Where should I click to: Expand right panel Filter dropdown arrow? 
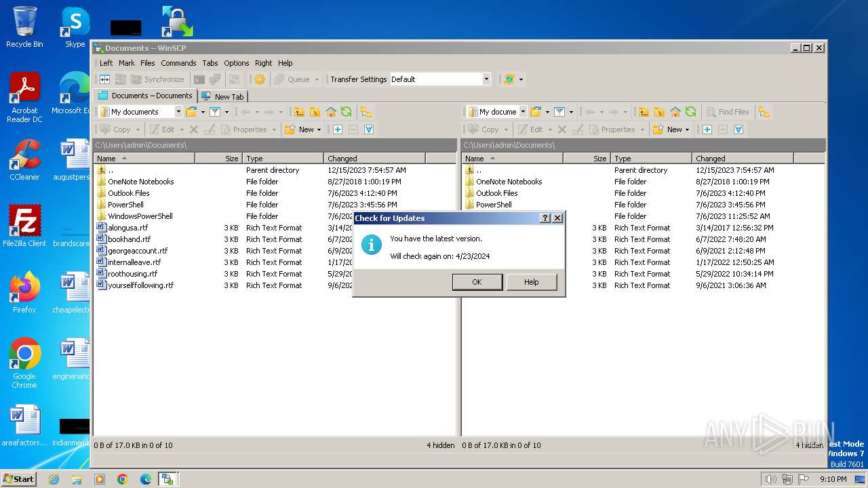571,112
